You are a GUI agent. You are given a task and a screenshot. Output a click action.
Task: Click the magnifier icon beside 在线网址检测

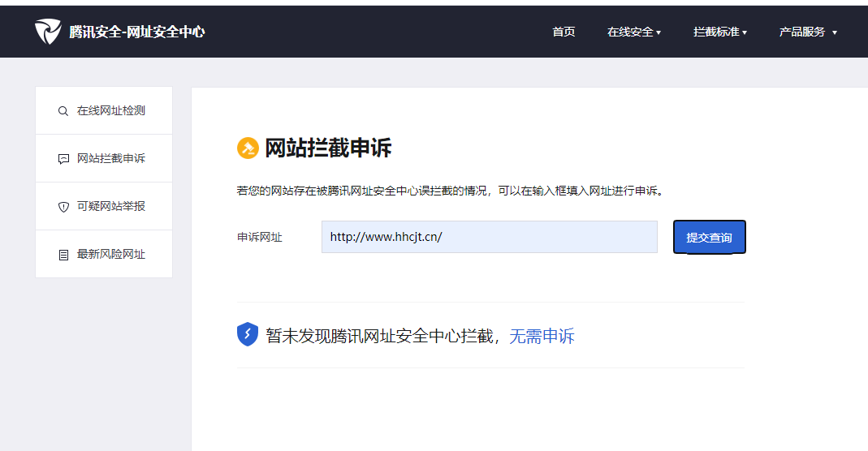(63, 111)
